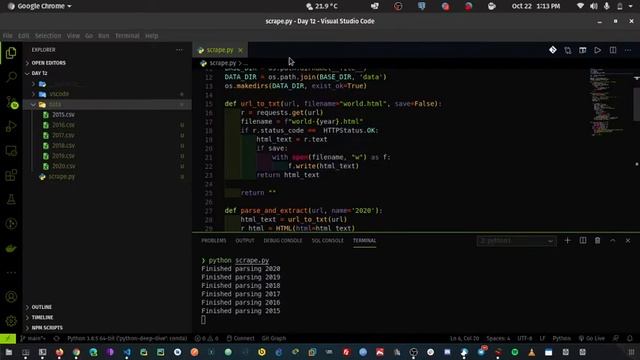Screen dimensions: 640x360
Task: Click the code minimap overview
Action: pos(608,103)
